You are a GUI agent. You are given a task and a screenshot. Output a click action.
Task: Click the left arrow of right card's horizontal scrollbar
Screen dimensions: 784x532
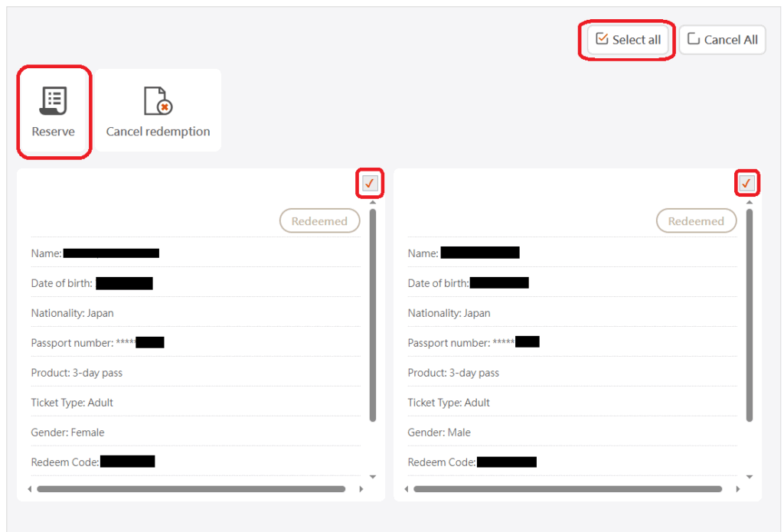coord(407,488)
